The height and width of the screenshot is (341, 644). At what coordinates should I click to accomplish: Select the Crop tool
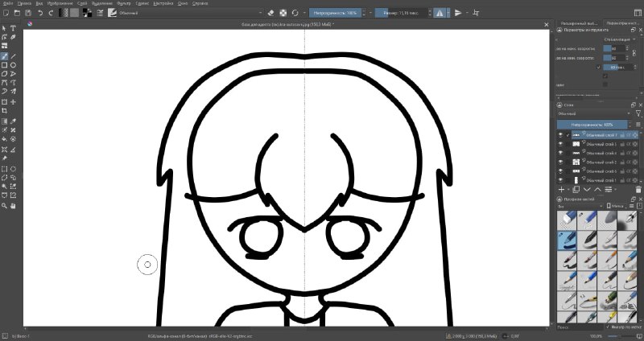pyautogui.click(x=5, y=111)
